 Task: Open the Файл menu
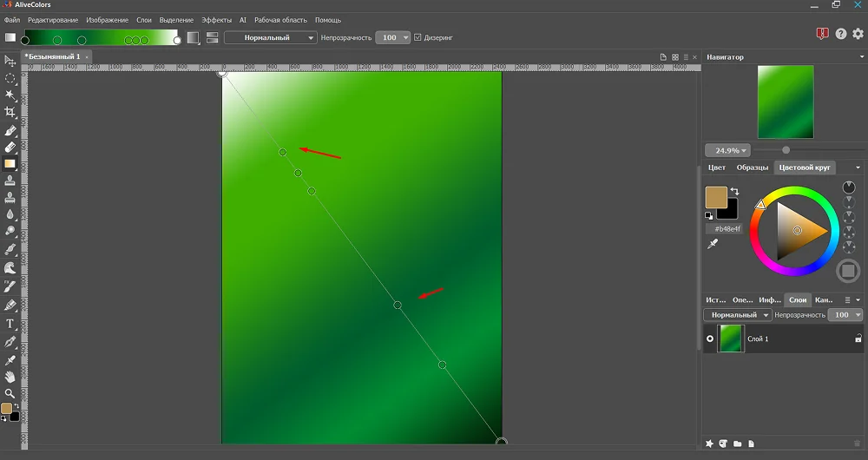tap(12, 20)
